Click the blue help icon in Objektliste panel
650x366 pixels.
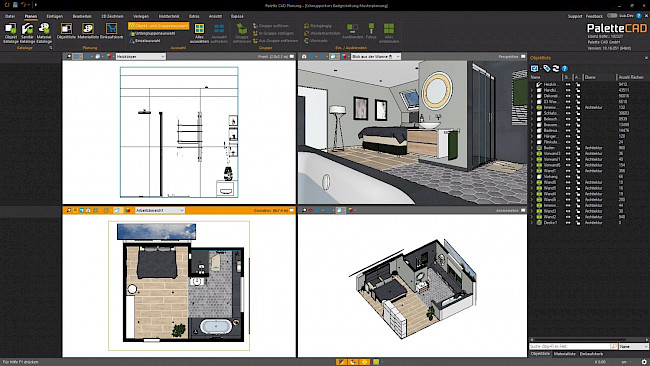565,68
